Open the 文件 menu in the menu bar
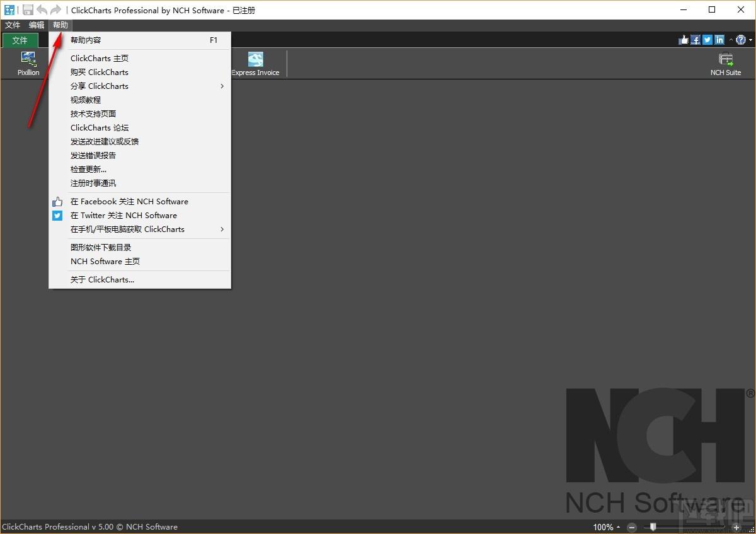The image size is (756, 534). tap(13, 25)
